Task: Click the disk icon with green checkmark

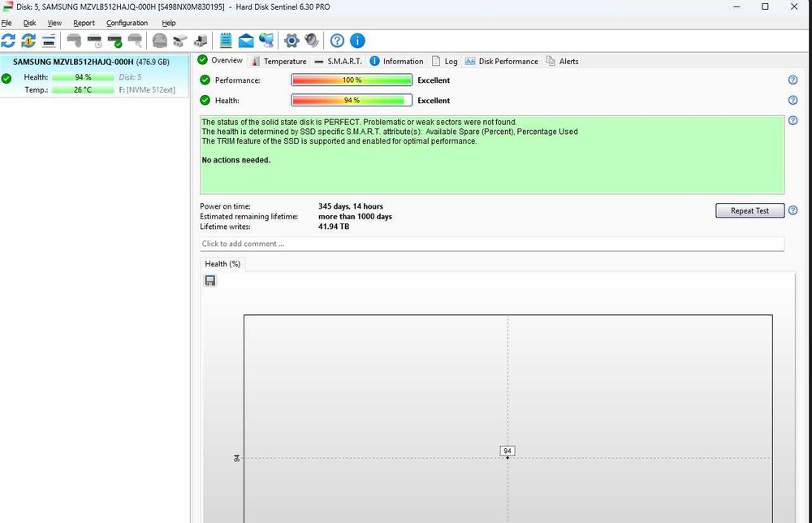Action: 114,41
